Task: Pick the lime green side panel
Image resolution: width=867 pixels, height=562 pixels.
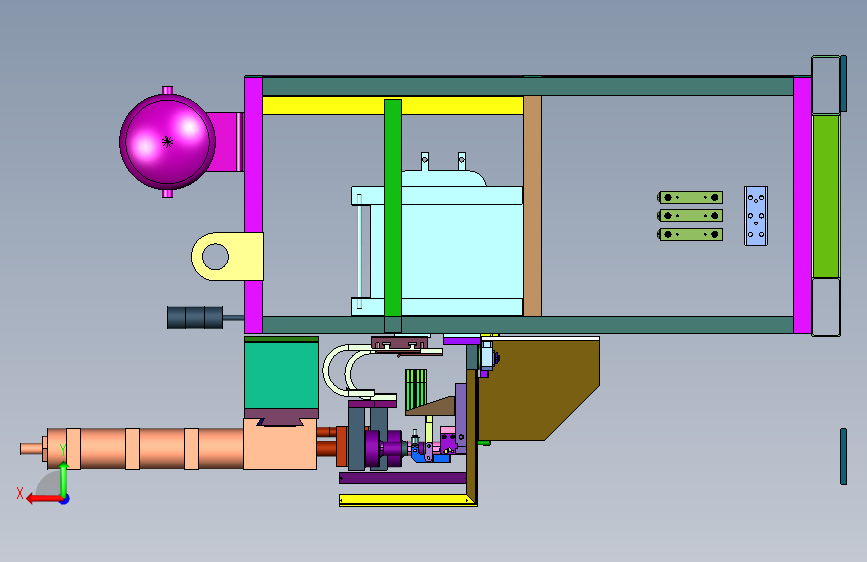Action: [826, 196]
